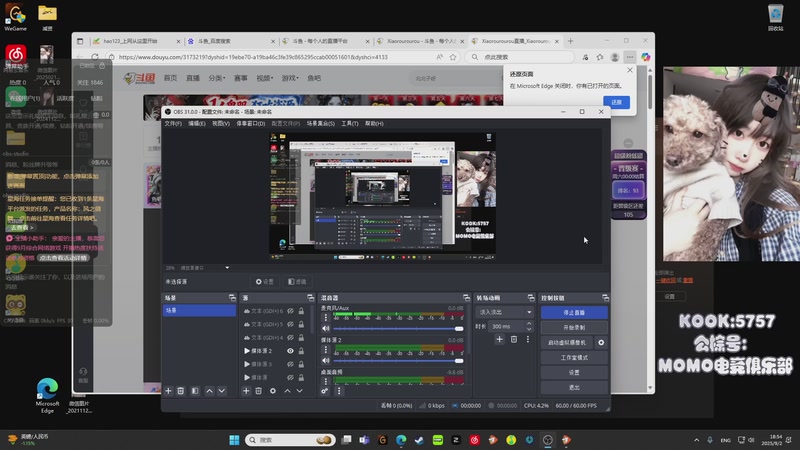Add a new scene with the plus icon
This screenshot has height=450, width=800.
pos(168,391)
